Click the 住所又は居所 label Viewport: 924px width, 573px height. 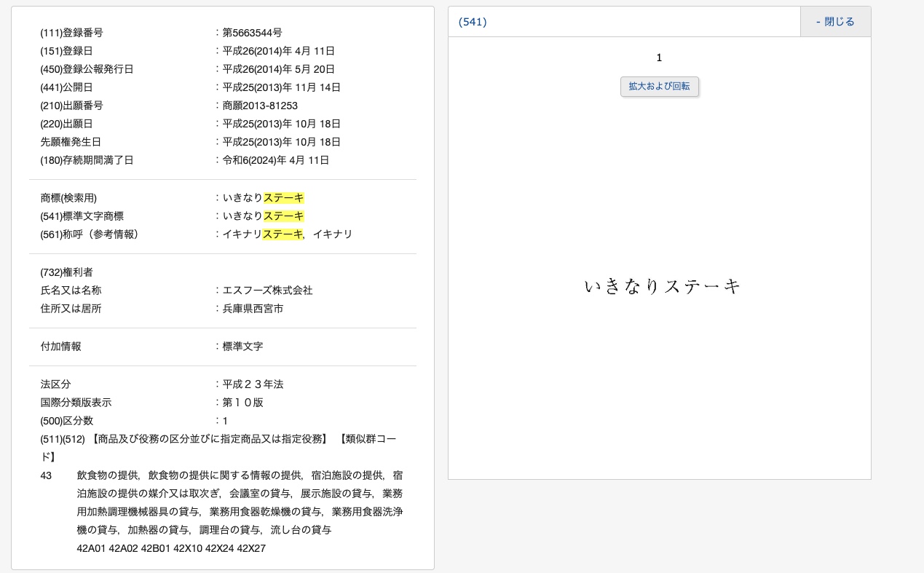click(71, 309)
